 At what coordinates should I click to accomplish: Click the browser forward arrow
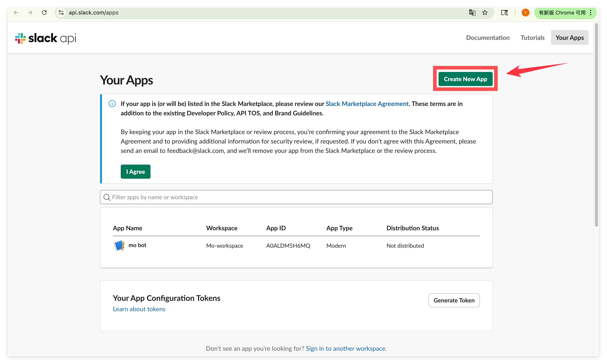coord(30,13)
